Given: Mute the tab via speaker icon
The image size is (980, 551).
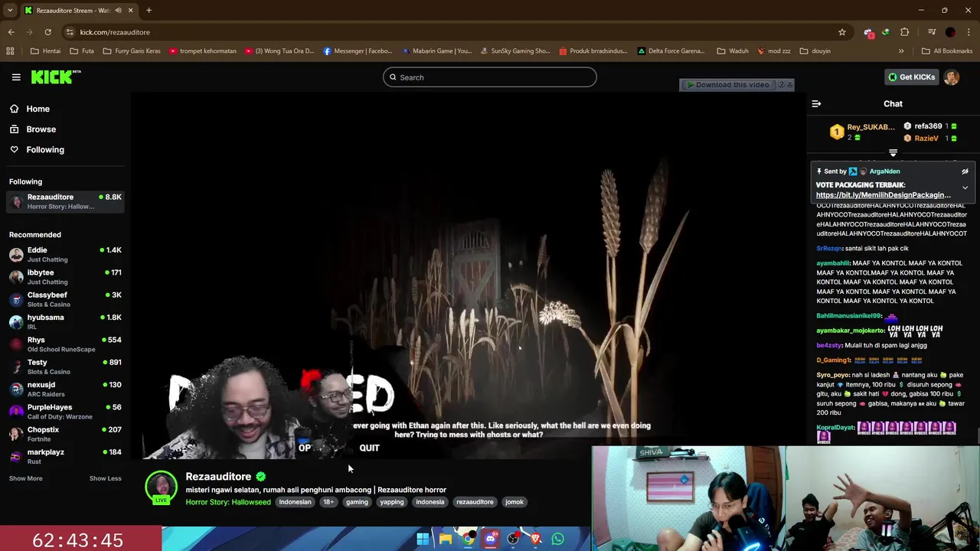Looking at the screenshot, I should tap(118, 11).
